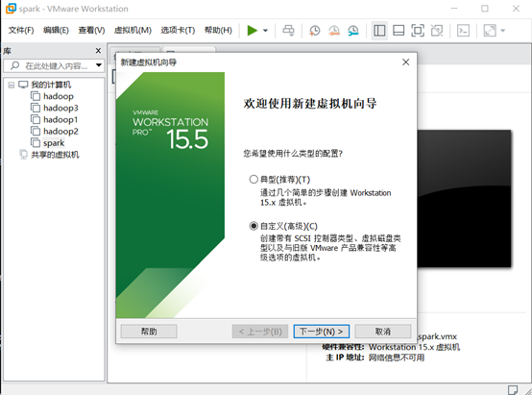Click the revert to snapshot icon
Screen dimensions: 532x395
tap(334, 31)
